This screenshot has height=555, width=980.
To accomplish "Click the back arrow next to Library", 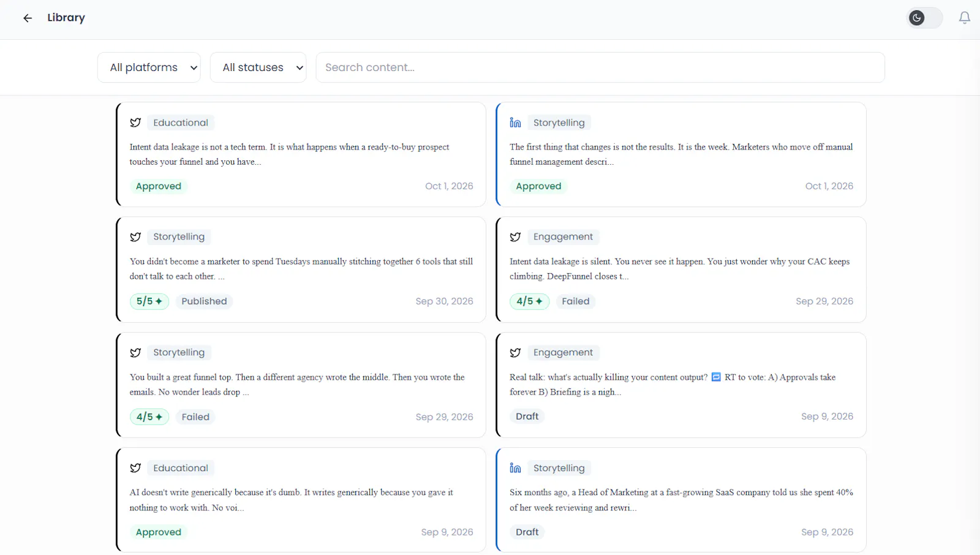I will 28,18.
